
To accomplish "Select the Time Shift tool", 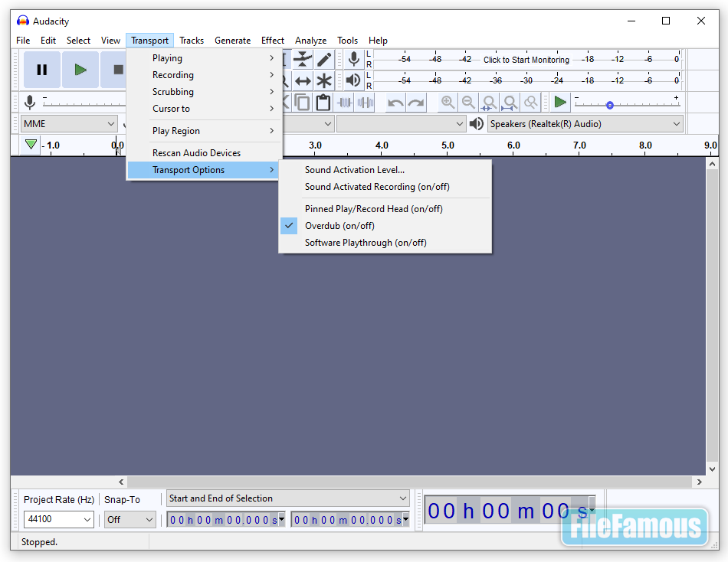I will pos(303,80).
